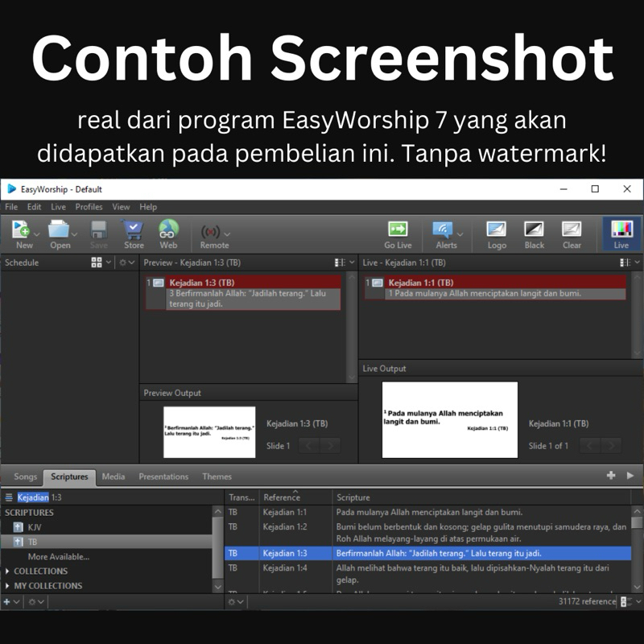Select the Kejadian 1:2 scripture row
The height and width of the screenshot is (644, 644).
(x=427, y=532)
